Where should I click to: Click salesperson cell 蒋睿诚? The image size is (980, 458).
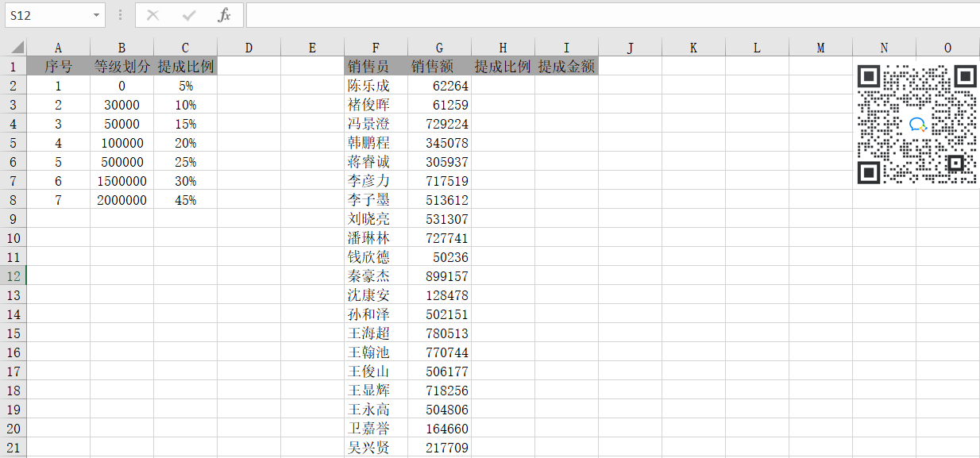click(376, 162)
